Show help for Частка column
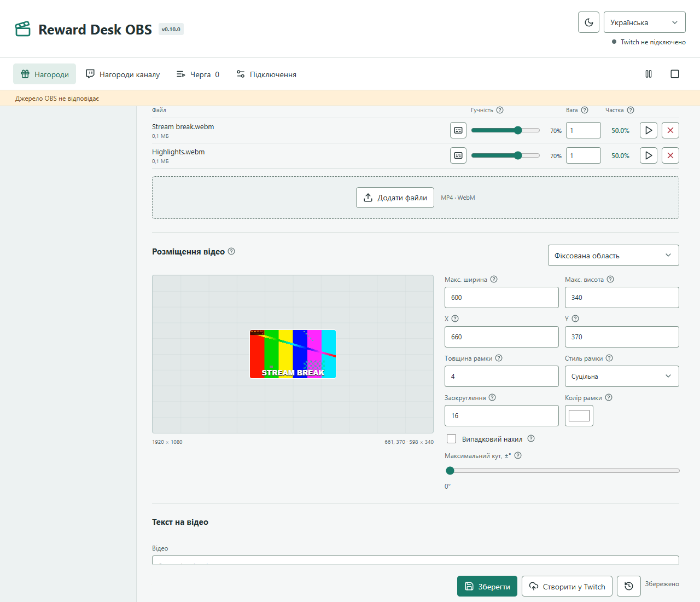This screenshot has height=602, width=700. coord(631,110)
